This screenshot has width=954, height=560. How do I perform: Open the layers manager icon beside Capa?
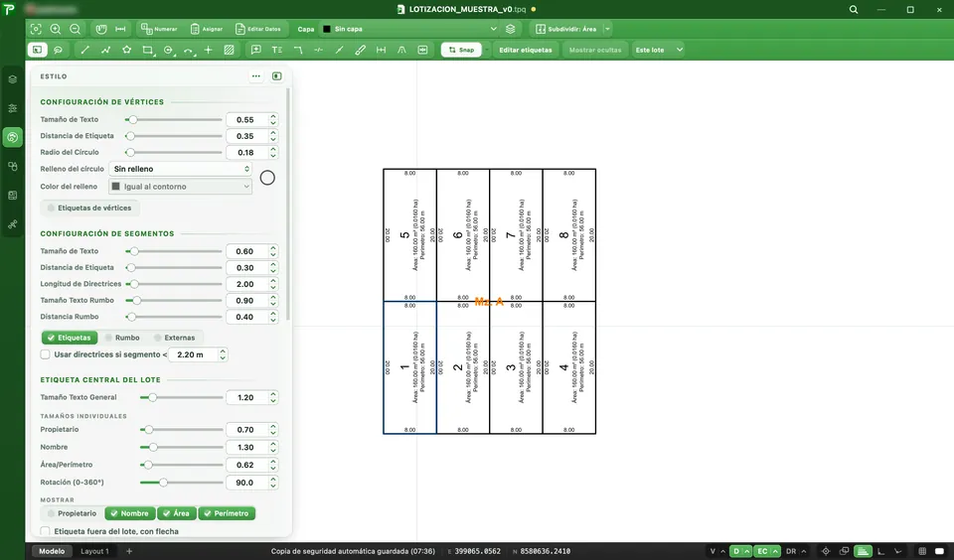pos(511,29)
